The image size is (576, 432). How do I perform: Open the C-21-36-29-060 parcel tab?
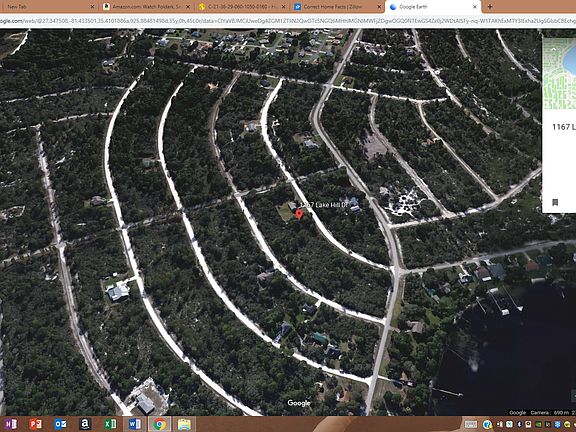click(242, 7)
